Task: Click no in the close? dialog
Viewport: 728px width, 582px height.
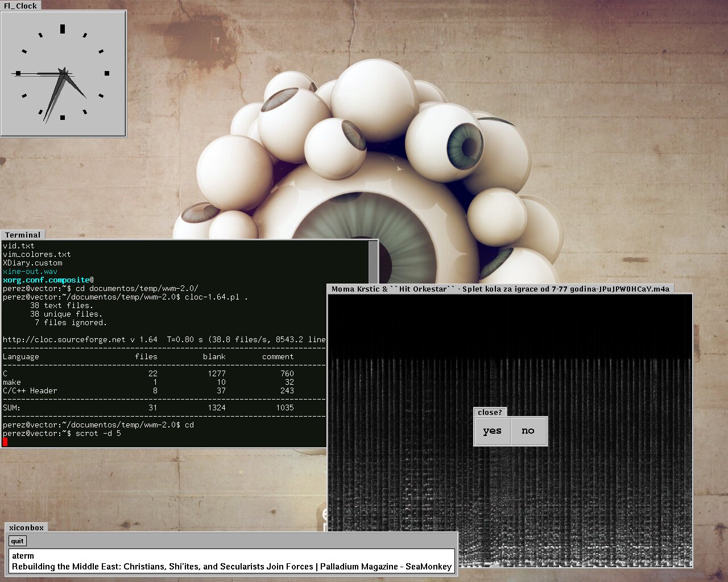Action: (x=528, y=431)
